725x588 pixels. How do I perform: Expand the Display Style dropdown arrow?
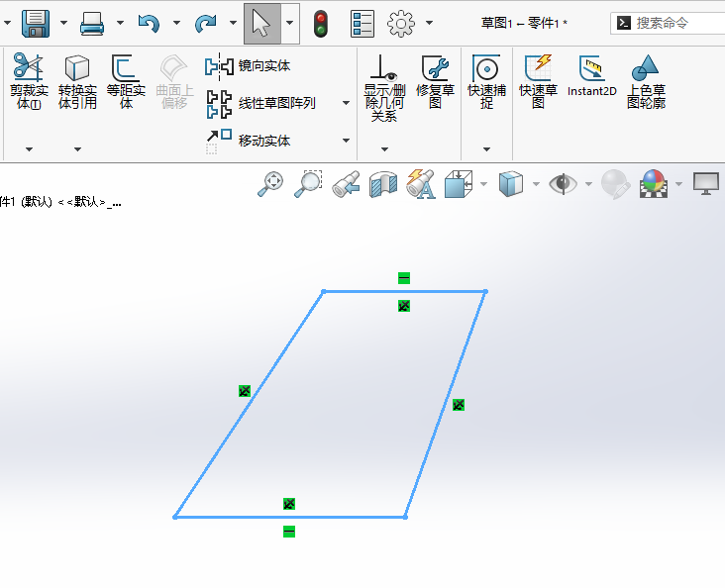pyautogui.click(x=536, y=184)
